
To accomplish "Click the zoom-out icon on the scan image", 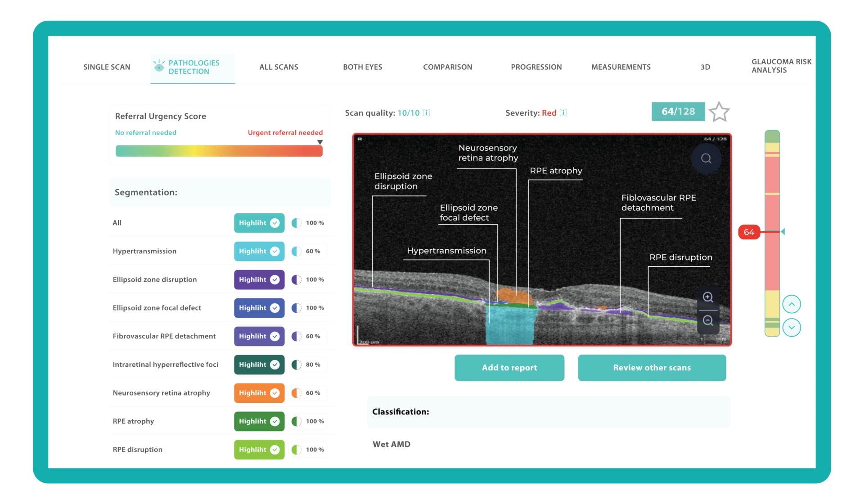I will click(708, 320).
